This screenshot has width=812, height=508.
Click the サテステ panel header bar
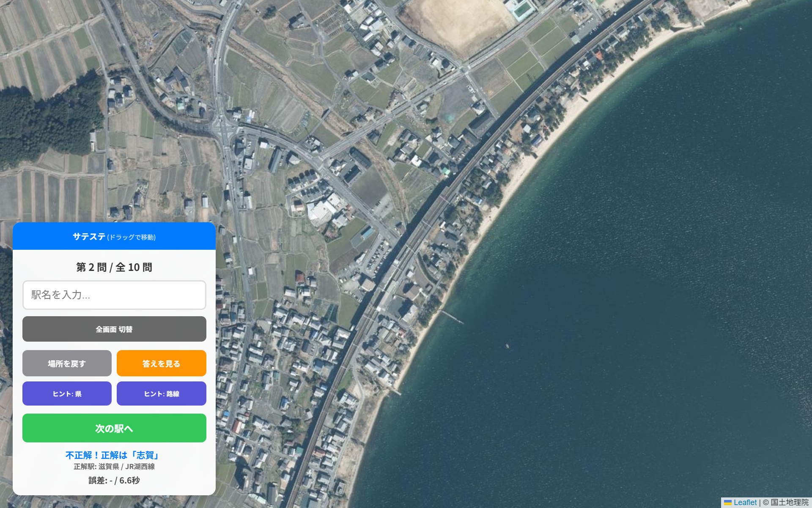(x=114, y=236)
